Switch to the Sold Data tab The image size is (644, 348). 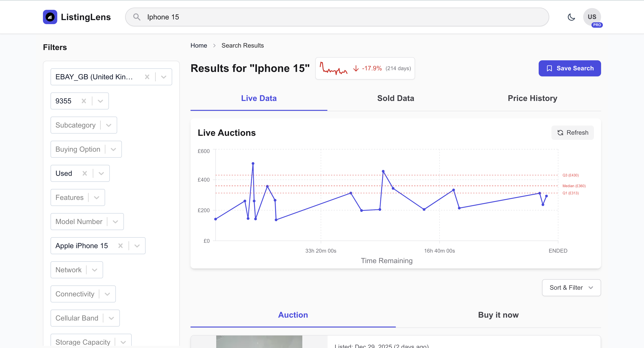click(396, 98)
